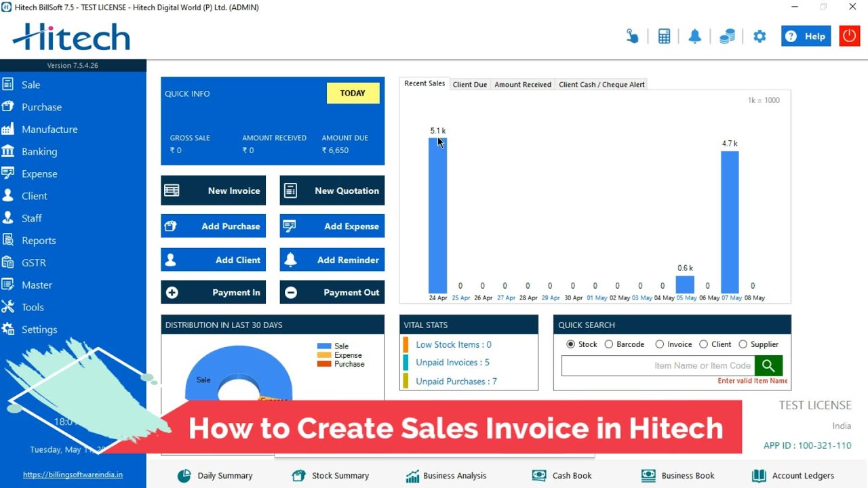
Task: Open the billingsoftwareindia.in link
Action: (73, 475)
